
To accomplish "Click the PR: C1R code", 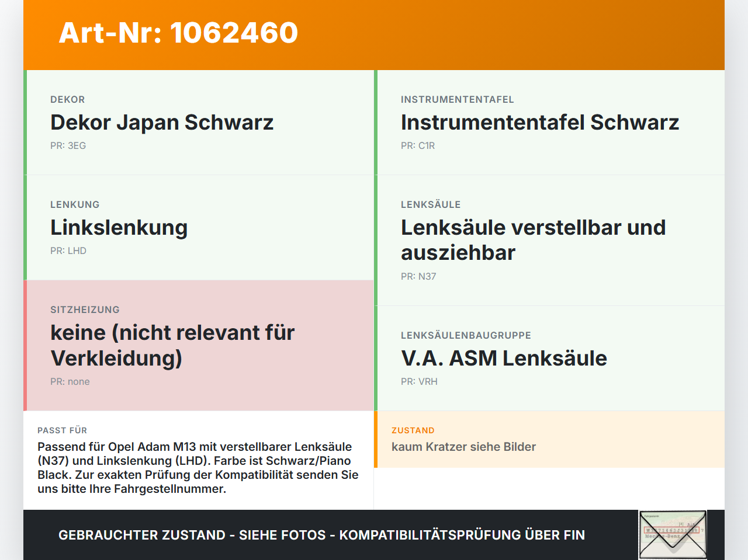I will (x=418, y=146).
